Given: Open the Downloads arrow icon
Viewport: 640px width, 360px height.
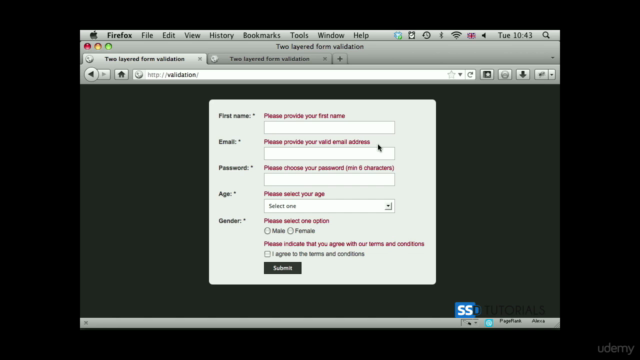Looking at the screenshot, I should 522,74.
